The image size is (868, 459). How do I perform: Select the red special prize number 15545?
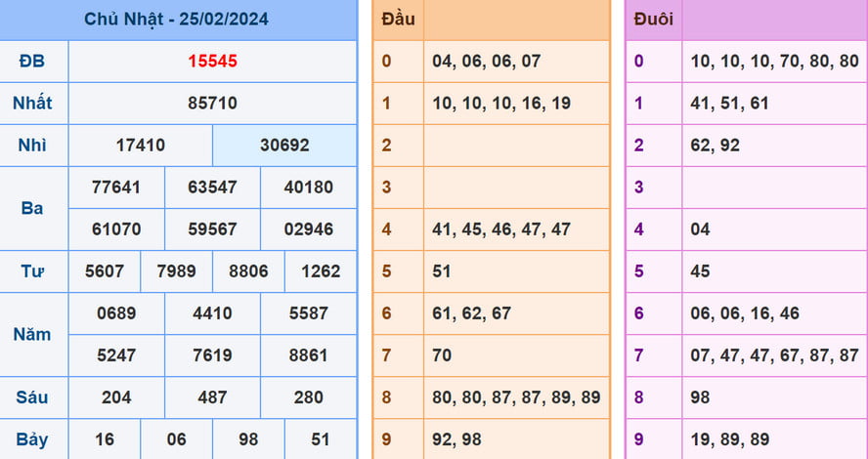212,61
